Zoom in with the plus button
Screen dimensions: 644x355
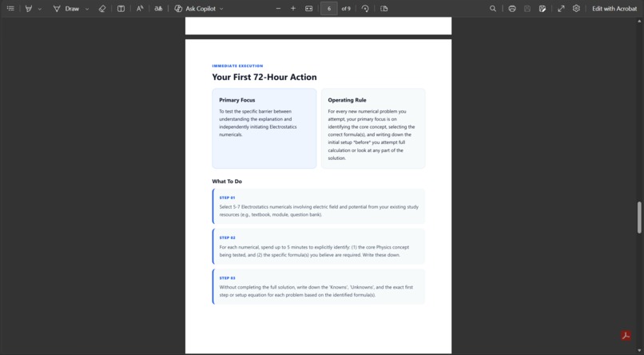point(293,8)
